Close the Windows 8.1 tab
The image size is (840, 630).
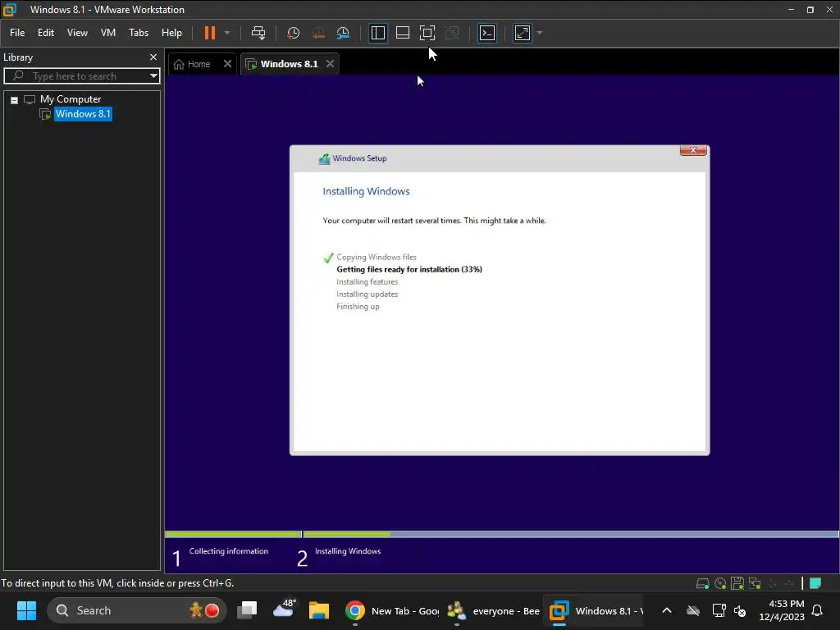click(330, 64)
